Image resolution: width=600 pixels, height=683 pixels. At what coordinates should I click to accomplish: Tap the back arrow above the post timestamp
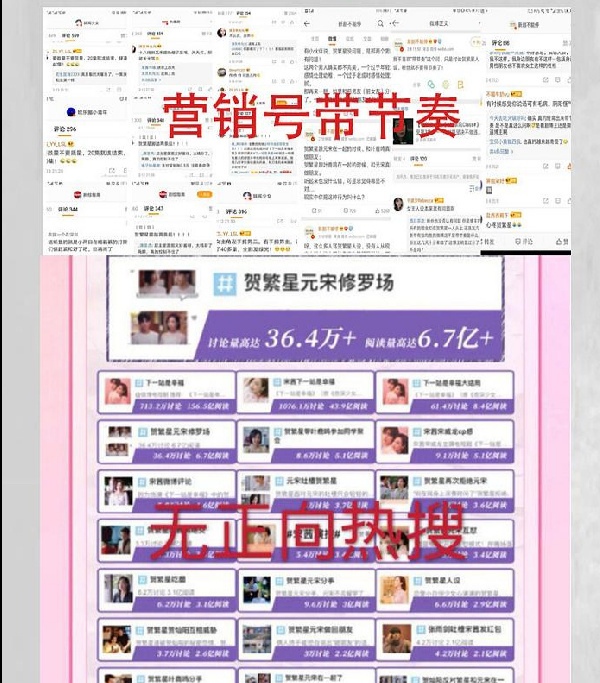[395, 23]
